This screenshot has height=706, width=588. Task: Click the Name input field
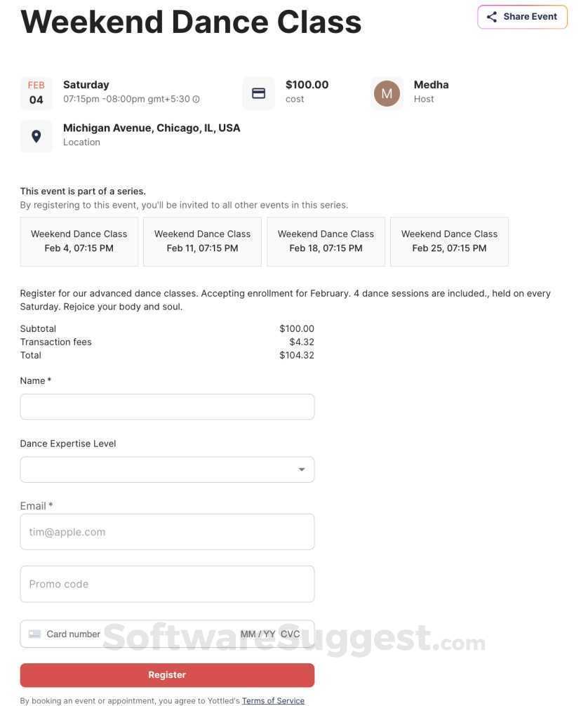[x=167, y=407]
